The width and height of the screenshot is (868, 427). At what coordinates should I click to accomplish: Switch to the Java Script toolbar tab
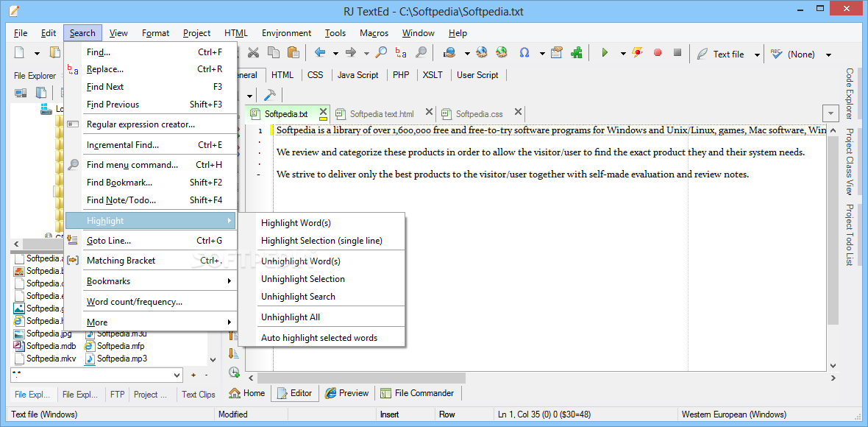[358, 75]
